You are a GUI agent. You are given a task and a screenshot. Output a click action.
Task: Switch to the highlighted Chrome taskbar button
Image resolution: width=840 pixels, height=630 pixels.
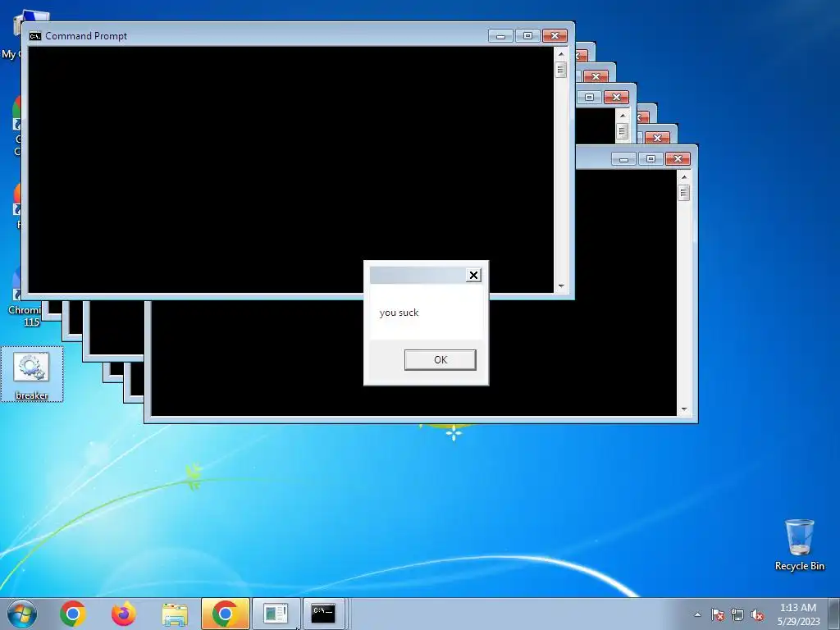[226, 614]
